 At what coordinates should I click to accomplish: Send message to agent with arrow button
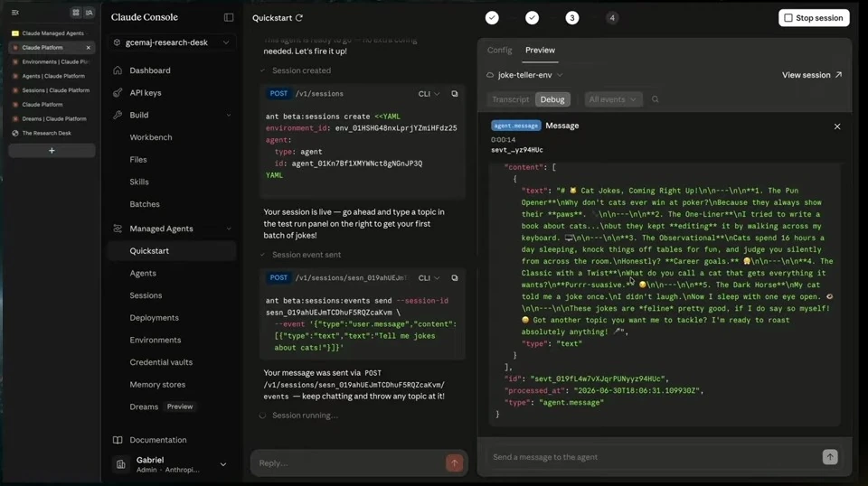[x=830, y=457]
